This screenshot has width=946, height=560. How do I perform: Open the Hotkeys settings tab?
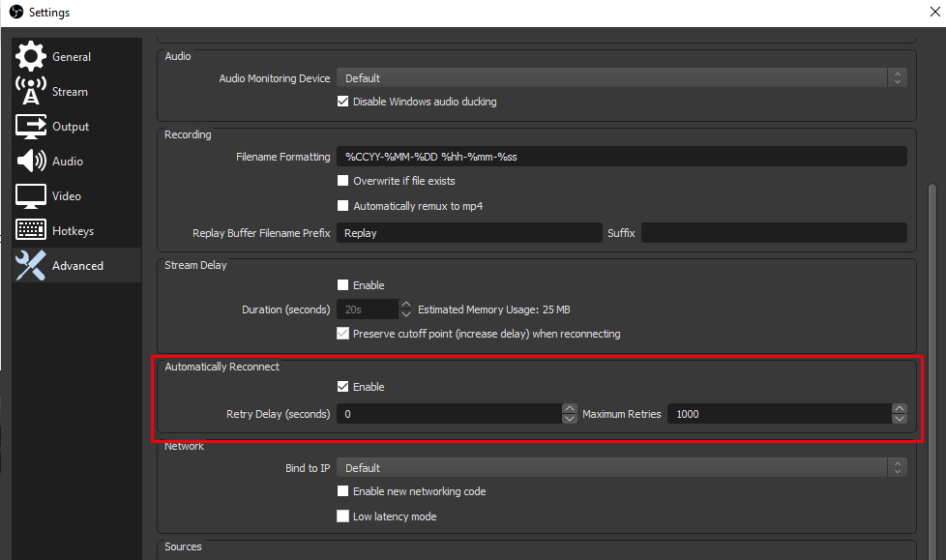click(77, 230)
